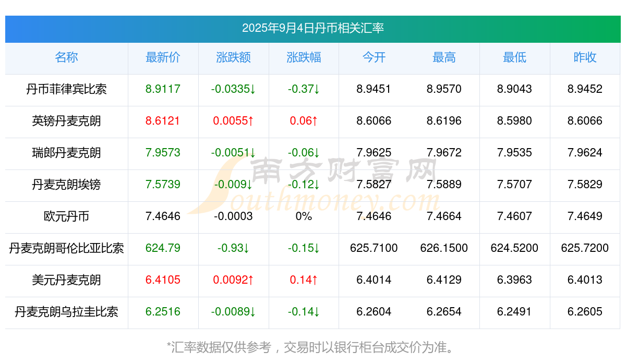The height and width of the screenshot is (364, 626).
Task: Click change amount 0.0055↑
Action: pos(234,121)
